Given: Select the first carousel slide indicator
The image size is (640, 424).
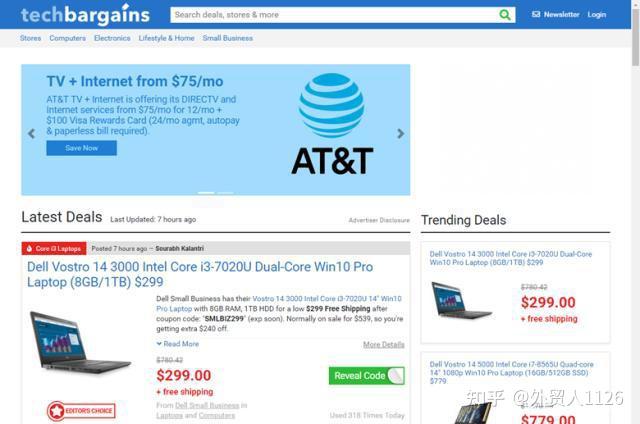Looking at the screenshot, I should coord(206,193).
